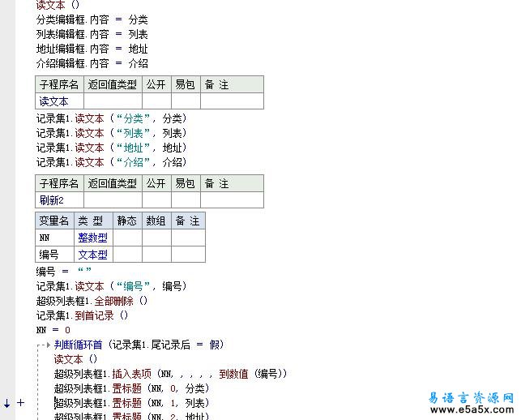Image resolution: width=521 pixels, height=420 pixels.
Task: Click line 记录集1.读文本 (“地址”, 地址)
Action: tap(111, 148)
